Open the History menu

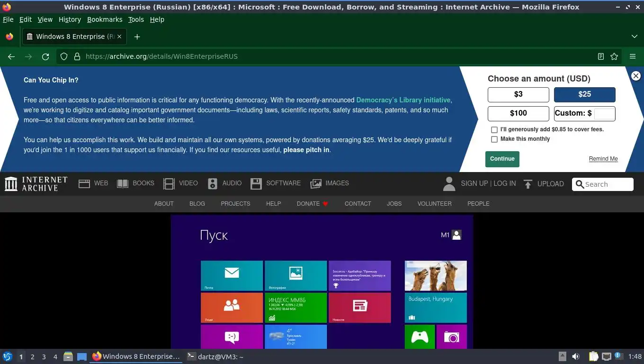[70, 19]
